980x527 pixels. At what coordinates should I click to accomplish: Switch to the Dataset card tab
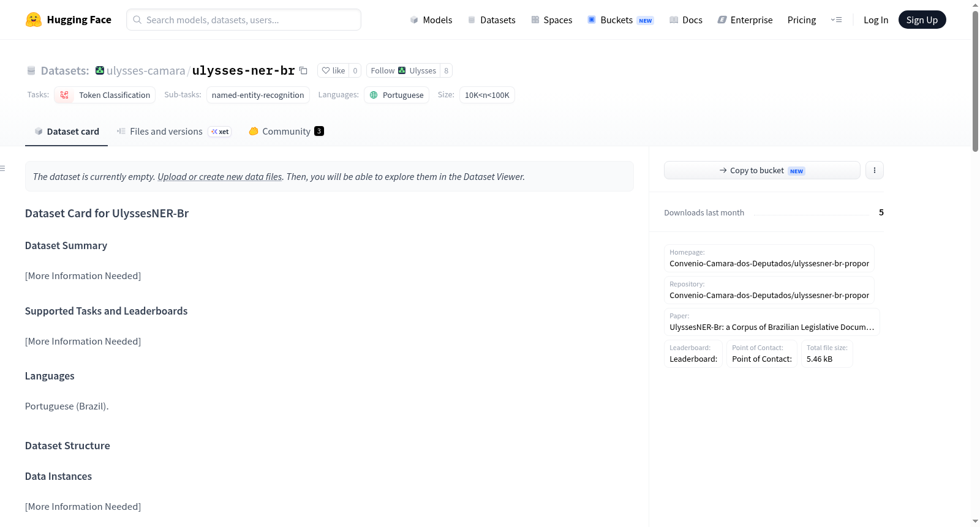pos(66,131)
